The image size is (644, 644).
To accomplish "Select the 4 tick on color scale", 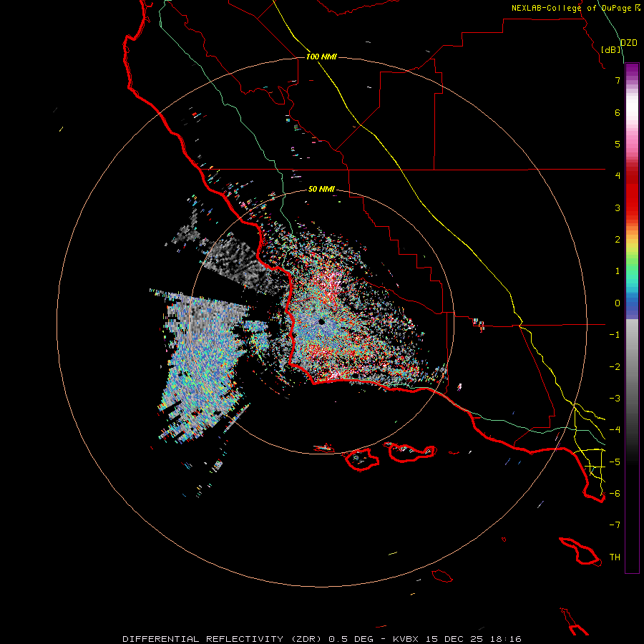I will coord(618,176).
